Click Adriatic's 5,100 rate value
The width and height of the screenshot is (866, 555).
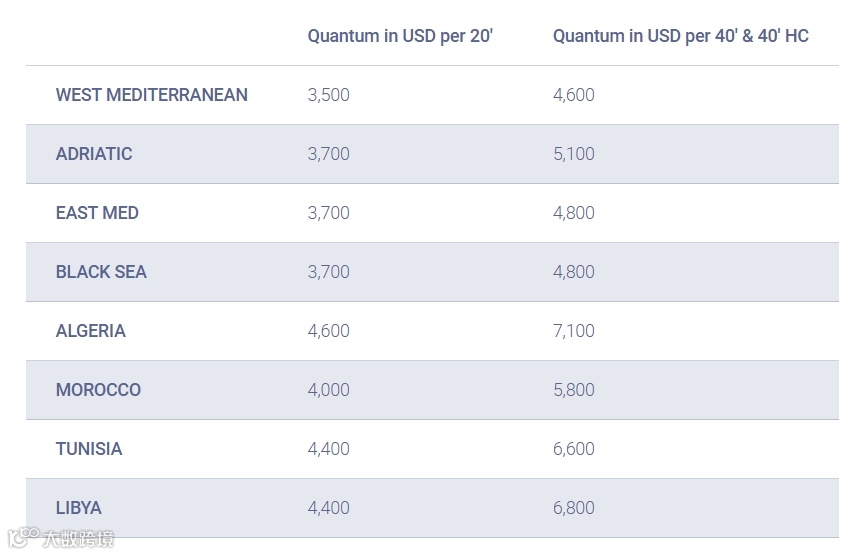pyautogui.click(x=573, y=154)
